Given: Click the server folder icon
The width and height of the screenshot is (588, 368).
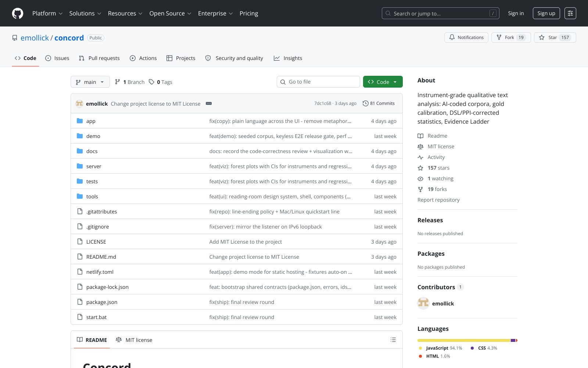Looking at the screenshot, I should [80, 166].
